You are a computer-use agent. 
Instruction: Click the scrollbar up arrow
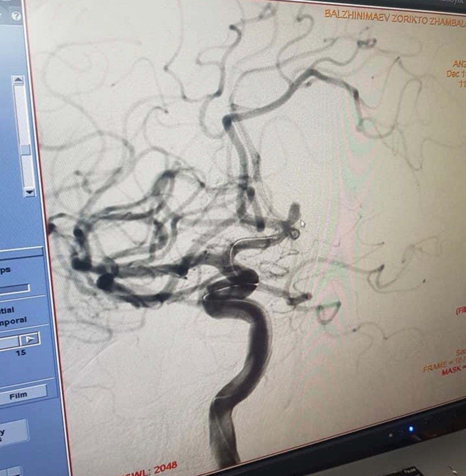click(x=18, y=80)
